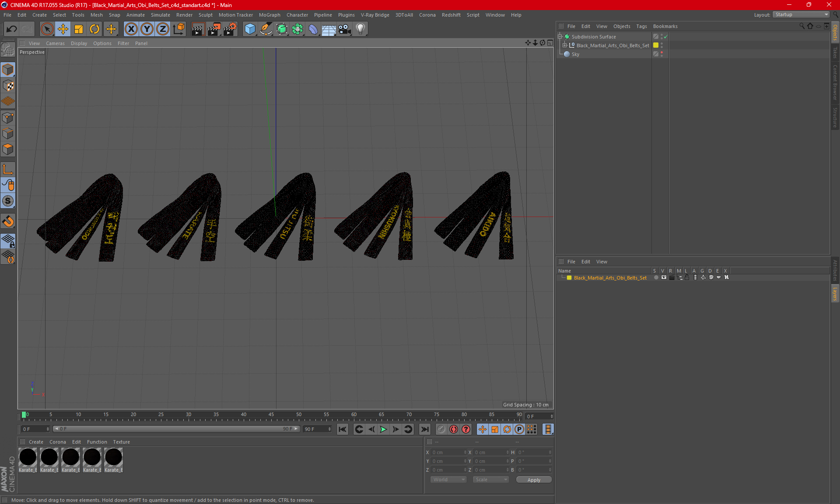Viewport: 840px width, 504px height.
Task: Activate the Move tool
Action: coord(63,29)
